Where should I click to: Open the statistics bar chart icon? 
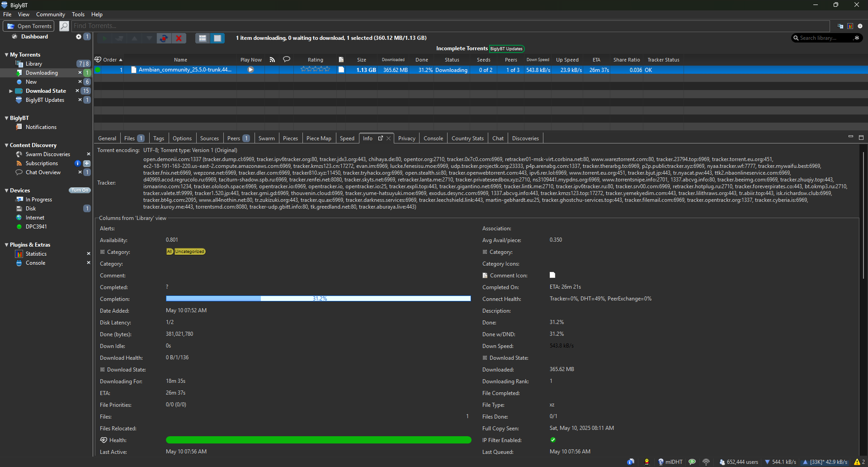pos(850,26)
